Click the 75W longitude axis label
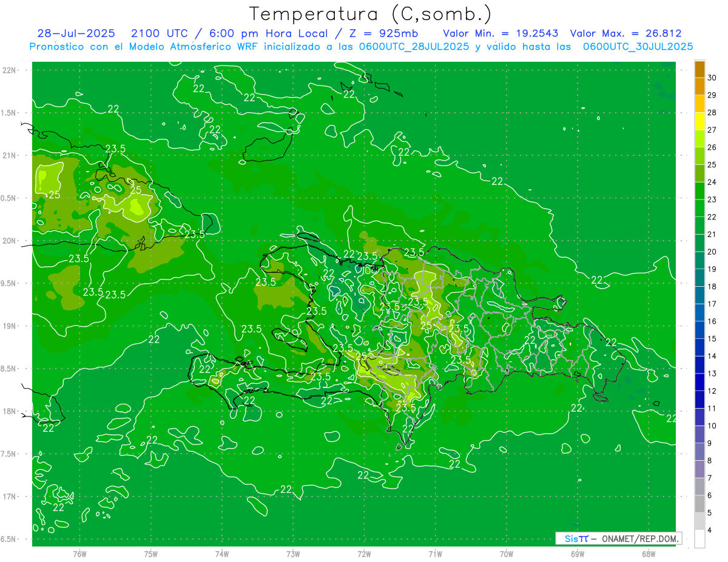 (x=151, y=554)
